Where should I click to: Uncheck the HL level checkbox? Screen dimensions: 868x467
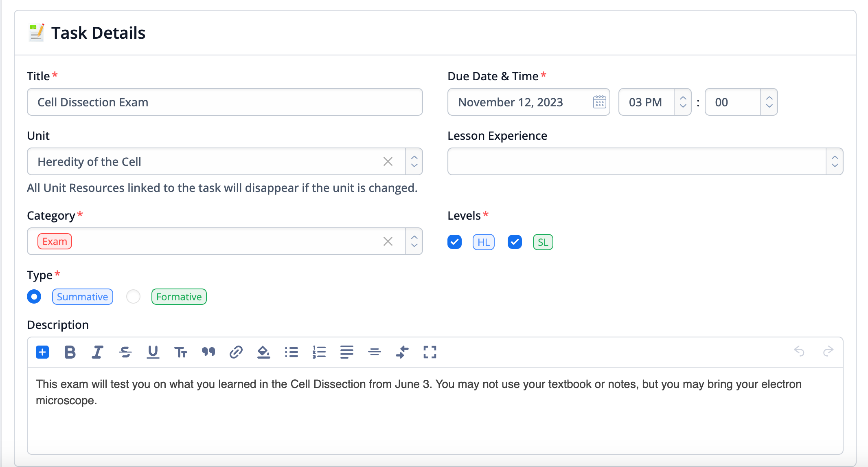point(454,242)
